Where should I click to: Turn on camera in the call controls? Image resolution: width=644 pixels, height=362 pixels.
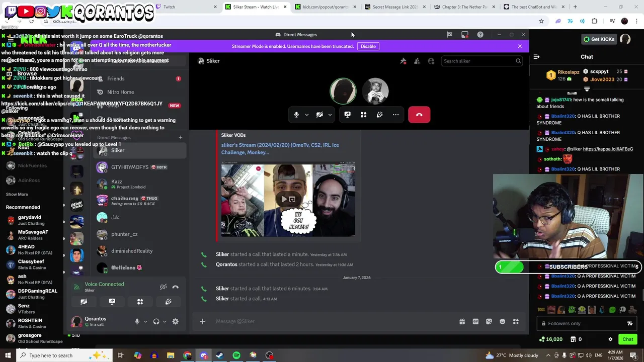point(319,115)
